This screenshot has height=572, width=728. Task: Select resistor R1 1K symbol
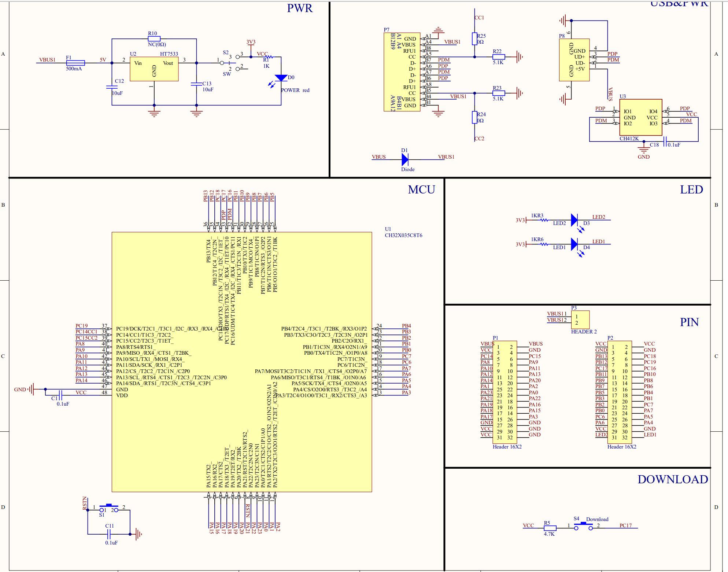[269, 57]
